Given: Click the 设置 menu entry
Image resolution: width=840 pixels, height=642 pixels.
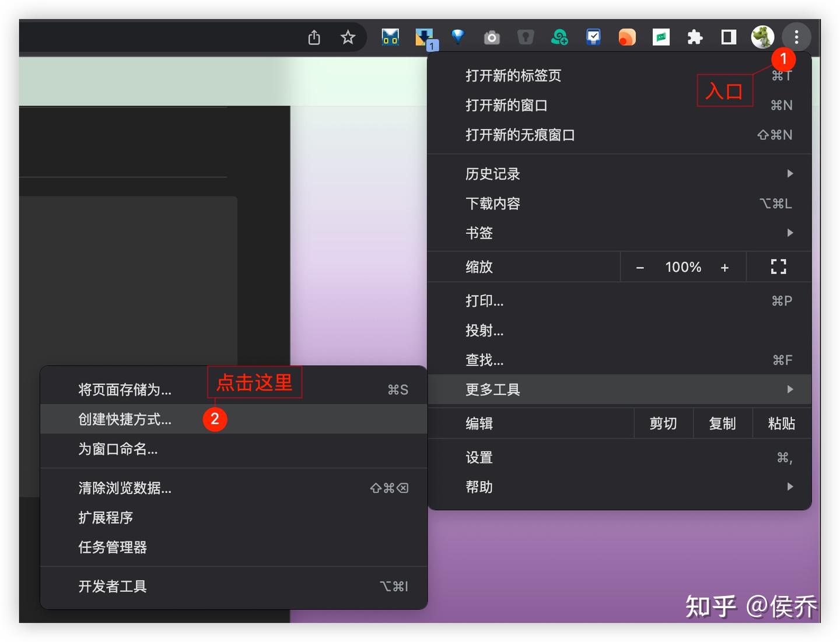Looking at the screenshot, I should point(478,457).
